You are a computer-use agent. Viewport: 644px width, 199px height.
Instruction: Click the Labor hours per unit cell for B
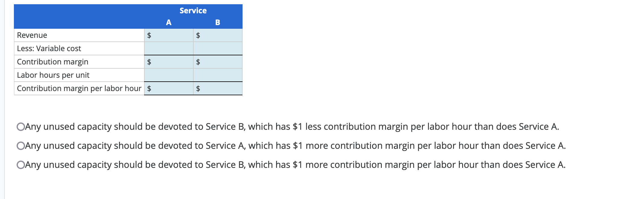coord(217,75)
